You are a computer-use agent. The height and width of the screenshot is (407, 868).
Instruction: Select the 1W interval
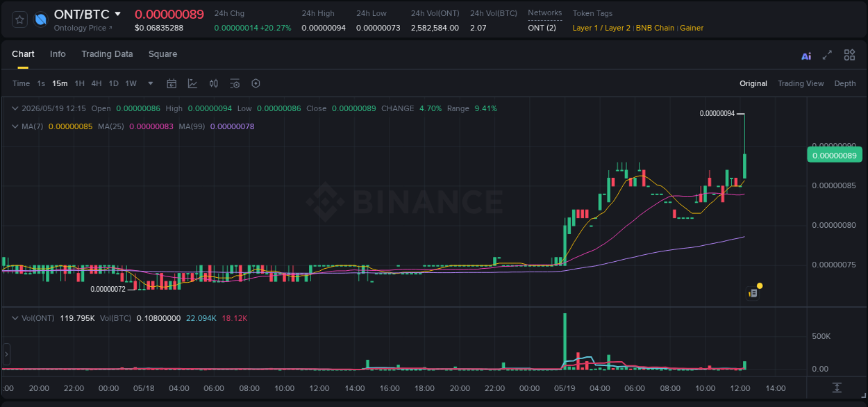(x=131, y=83)
